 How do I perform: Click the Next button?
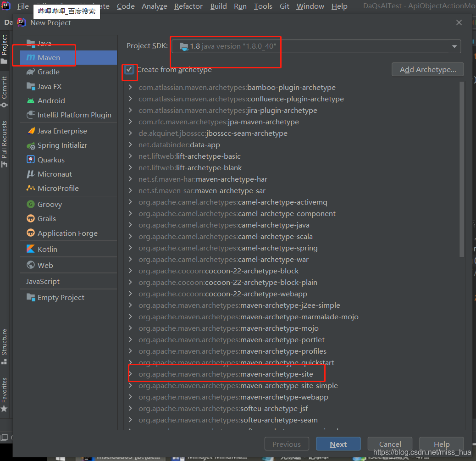pos(338,444)
